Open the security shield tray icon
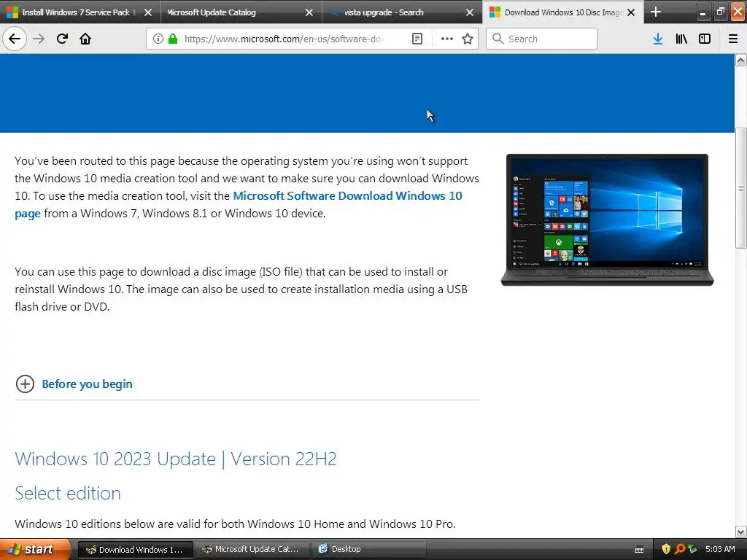The width and height of the screenshot is (747, 560). [x=666, y=549]
